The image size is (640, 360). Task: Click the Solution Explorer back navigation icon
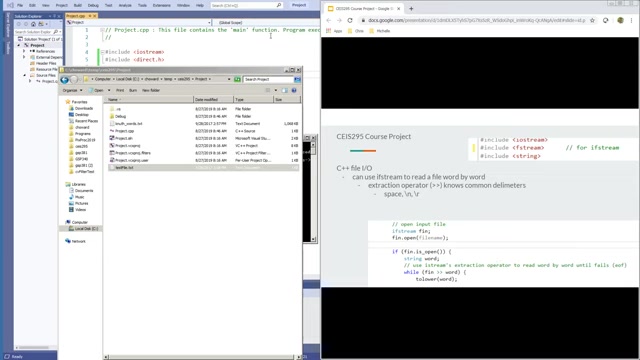[18, 24]
